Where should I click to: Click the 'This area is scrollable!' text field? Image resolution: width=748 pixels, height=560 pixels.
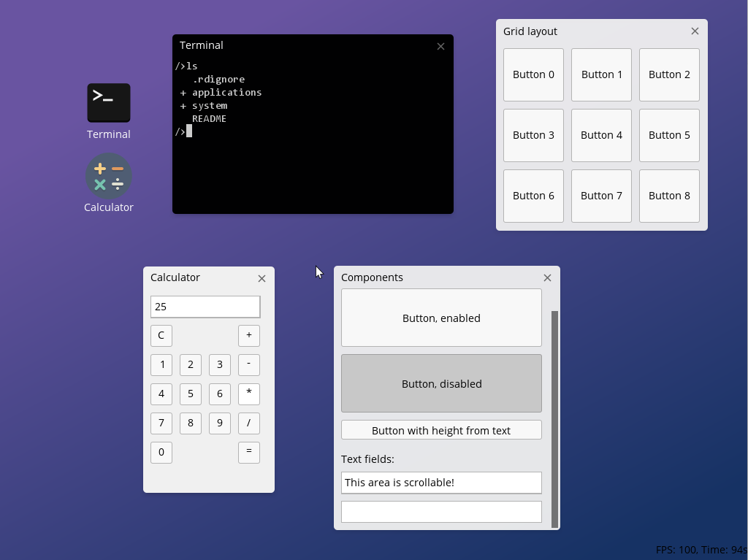441,483
